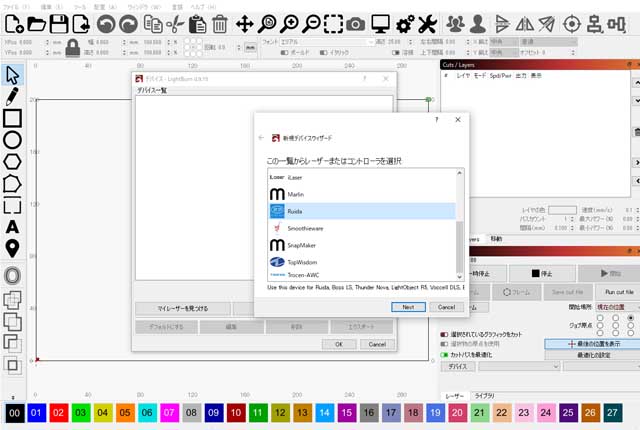Switch to the 移動 tab
The width and height of the screenshot is (640, 430).
[496, 239]
